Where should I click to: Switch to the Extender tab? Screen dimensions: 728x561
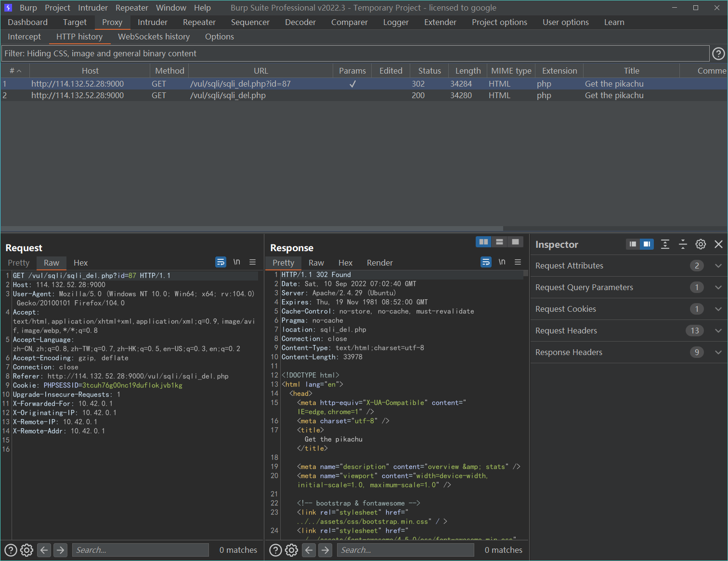(440, 22)
